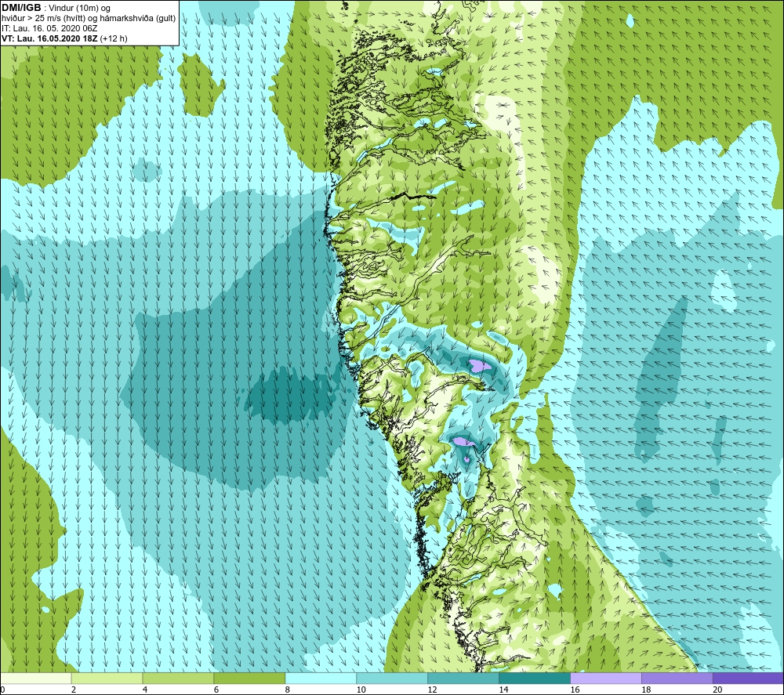Image resolution: width=784 pixels, height=695 pixels.
Task: Click the legend scale label 8
Action: click(288, 690)
